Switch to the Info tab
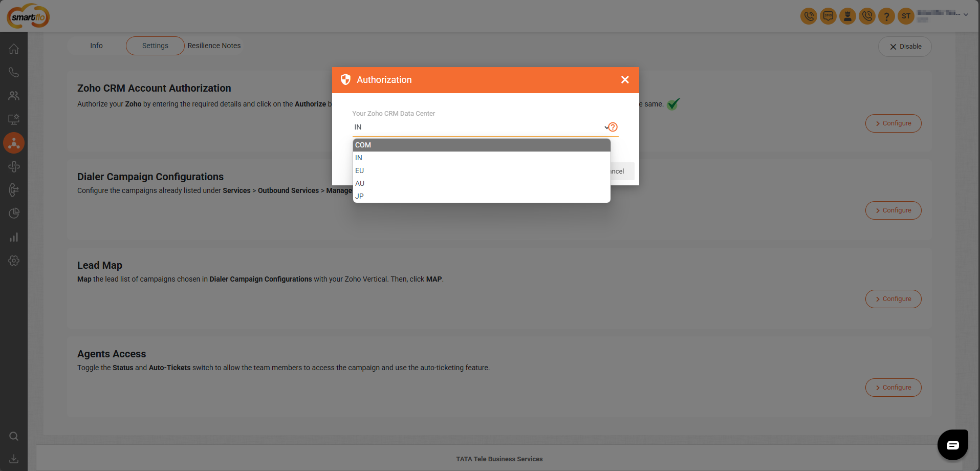Viewport: 980px width, 471px height. pyautogui.click(x=96, y=46)
